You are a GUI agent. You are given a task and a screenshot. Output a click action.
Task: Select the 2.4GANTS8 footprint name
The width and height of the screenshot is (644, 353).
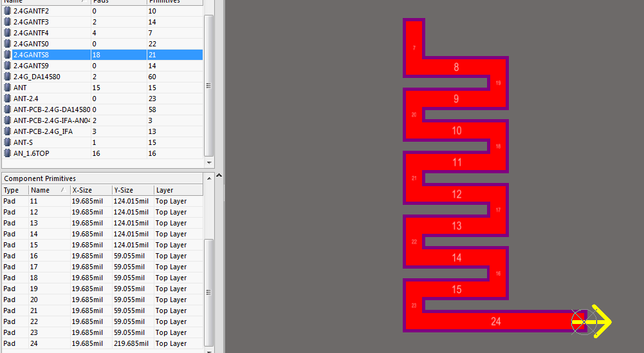[31, 55]
